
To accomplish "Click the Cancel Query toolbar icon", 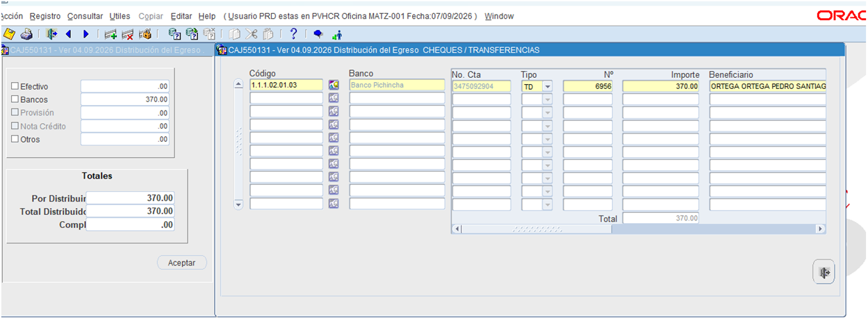I will (209, 33).
